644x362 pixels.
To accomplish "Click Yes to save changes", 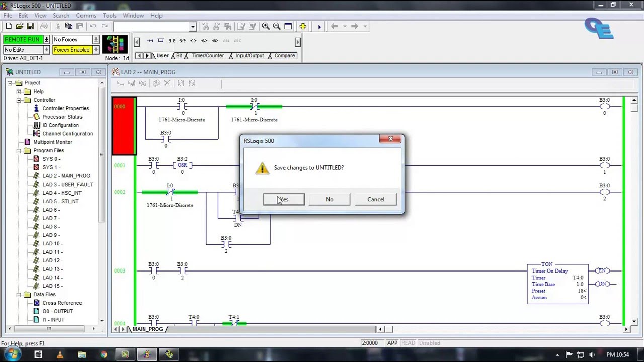I will (x=284, y=199).
